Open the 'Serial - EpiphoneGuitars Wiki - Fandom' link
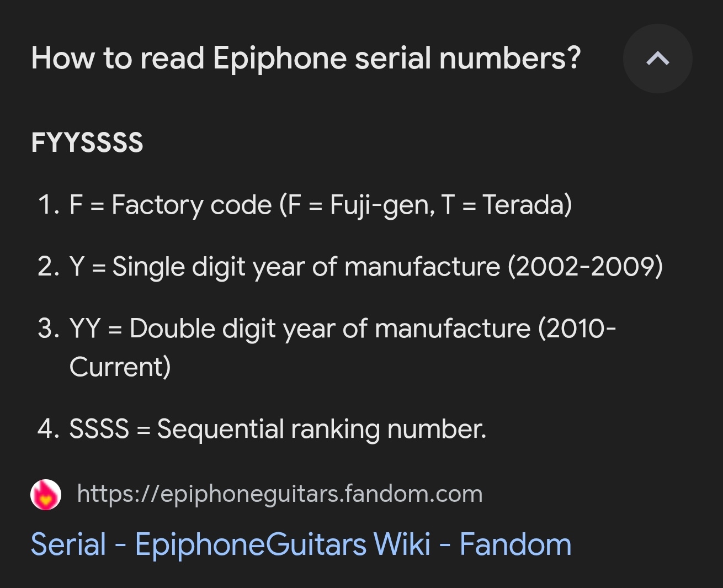Viewport: 723px width, 588px height. coord(301,544)
